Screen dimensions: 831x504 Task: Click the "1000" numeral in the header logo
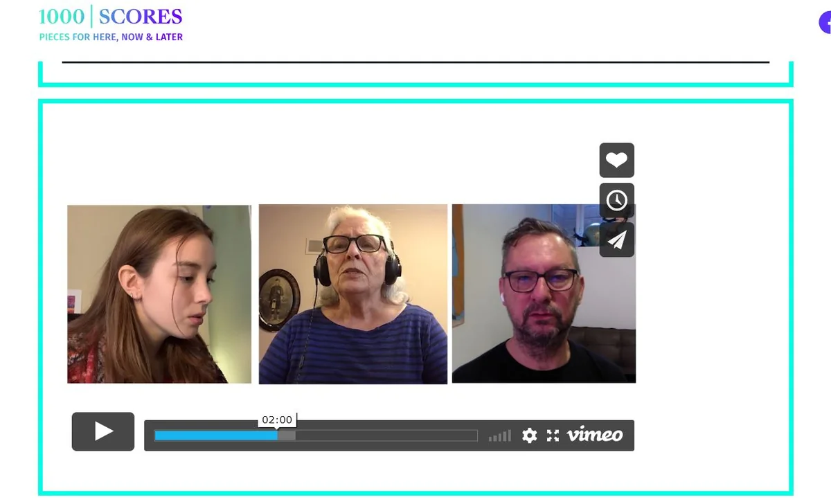click(62, 16)
